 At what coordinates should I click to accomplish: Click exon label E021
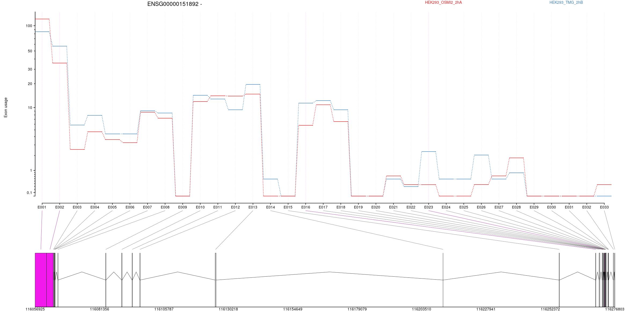point(393,207)
